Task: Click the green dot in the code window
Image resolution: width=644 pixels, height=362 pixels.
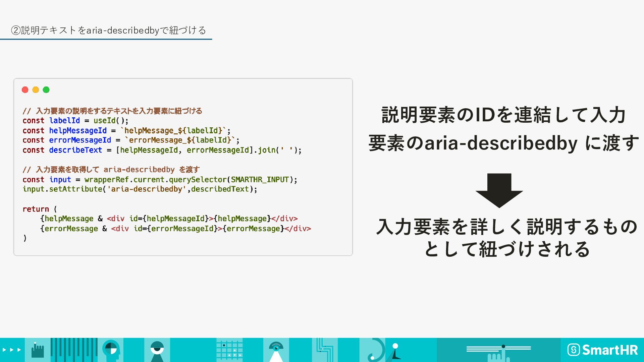Action: point(46,90)
